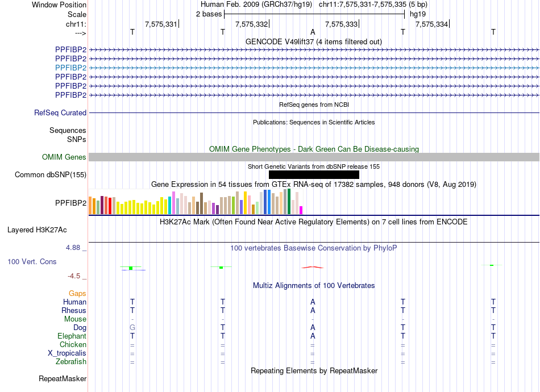540x392 pixels.
Task: Select the light-blue PPFIBP2 transcript label
Action: click(x=70, y=68)
